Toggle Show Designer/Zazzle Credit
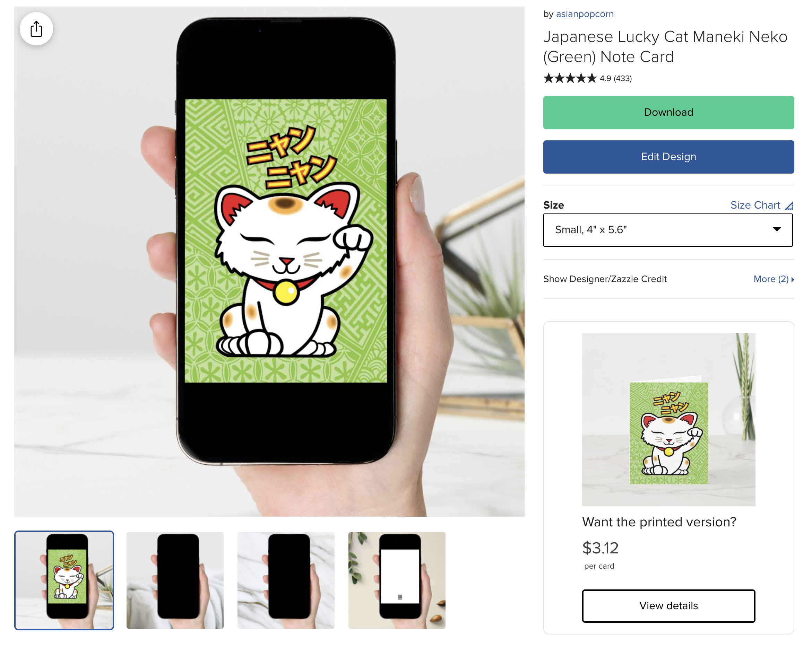This screenshot has width=812, height=648. point(604,278)
